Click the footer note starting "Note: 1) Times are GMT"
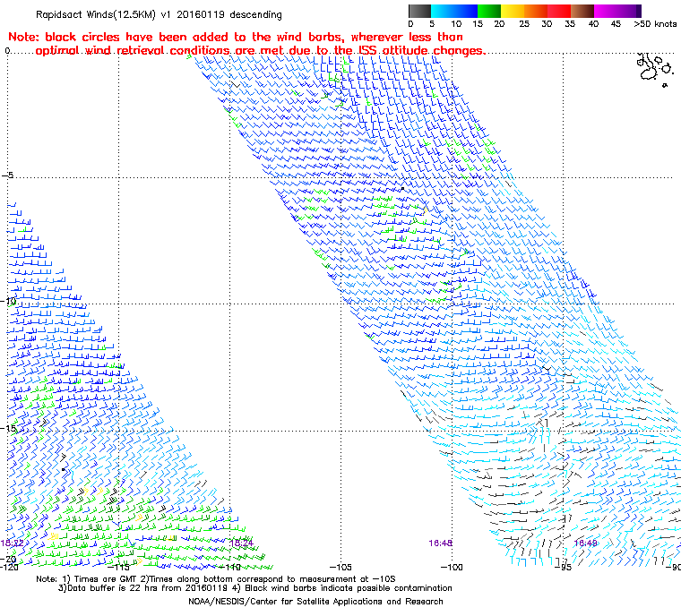 click(x=216, y=579)
